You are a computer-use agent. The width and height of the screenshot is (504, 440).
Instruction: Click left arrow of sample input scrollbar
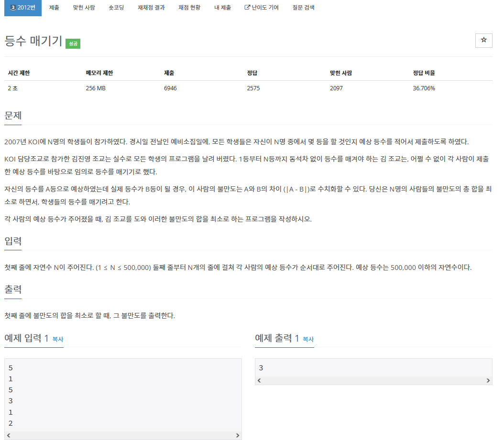[9, 436]
